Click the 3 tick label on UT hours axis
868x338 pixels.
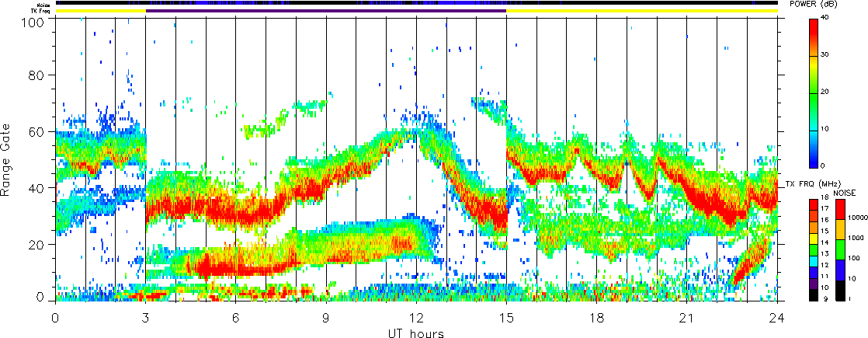[x=146, y=318]
